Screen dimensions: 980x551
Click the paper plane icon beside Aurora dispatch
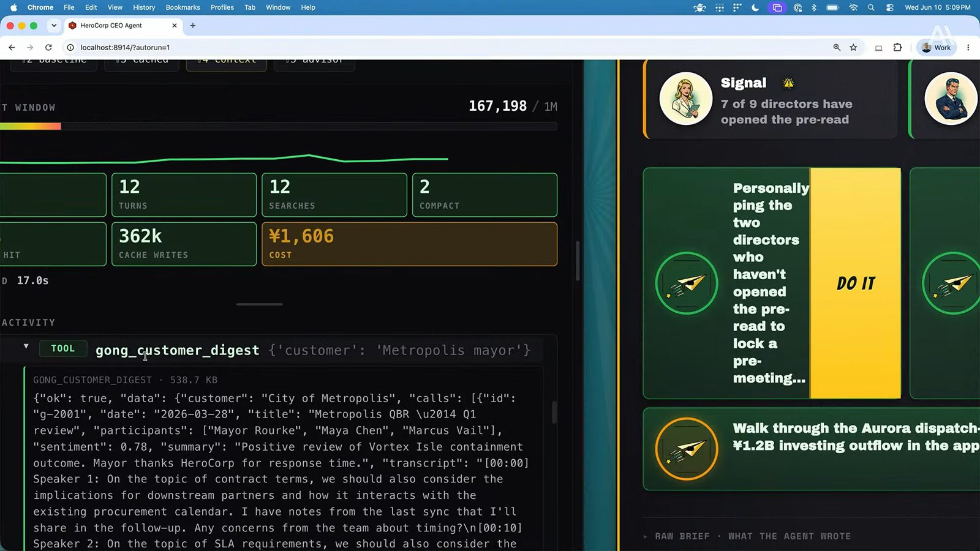pos(687,449)
